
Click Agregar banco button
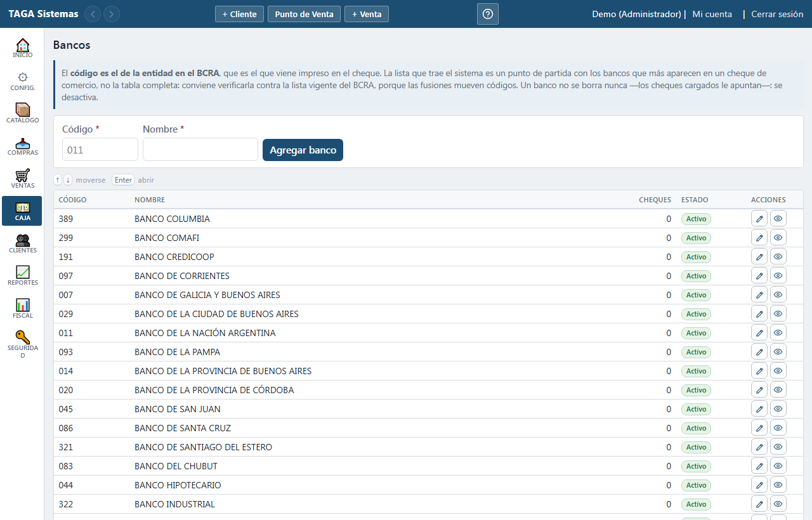[303, 150]
